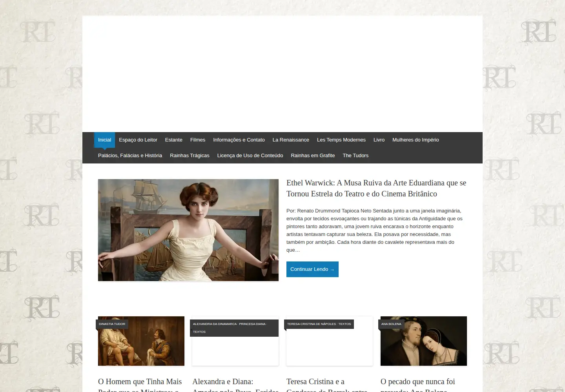Open Mulheres do Império page
The height and width of the screenshot is (392, 565).
416,140
